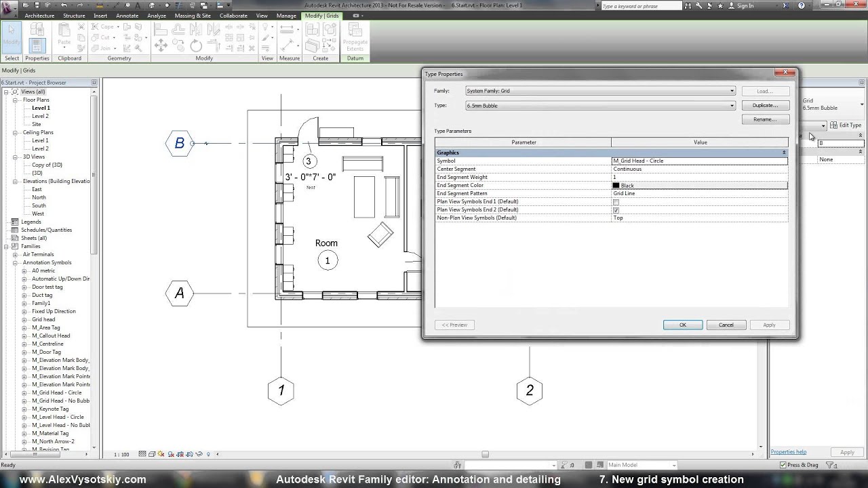Uncheck Plan View Symbols End 2 checkbox
This screenshot has width=868, height=488.
pos(616,210)
